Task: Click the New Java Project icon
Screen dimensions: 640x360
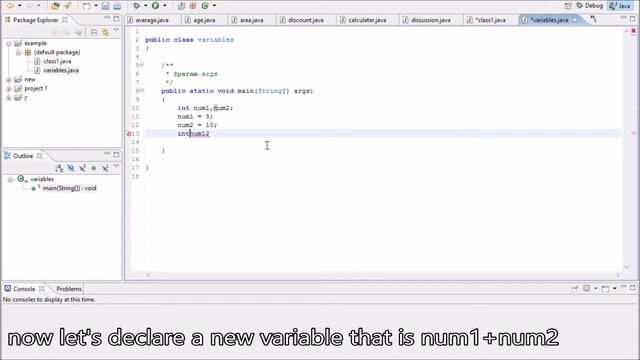Action: click(x=181, y=6)
